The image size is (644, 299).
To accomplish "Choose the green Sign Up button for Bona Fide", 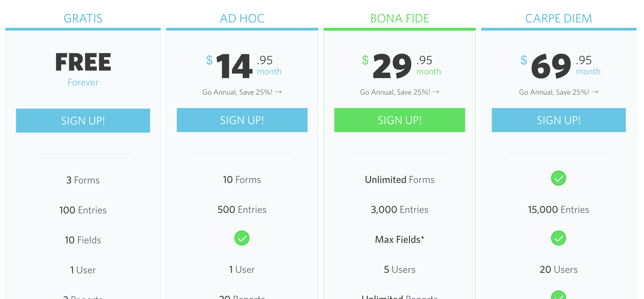I will (399, 120).
